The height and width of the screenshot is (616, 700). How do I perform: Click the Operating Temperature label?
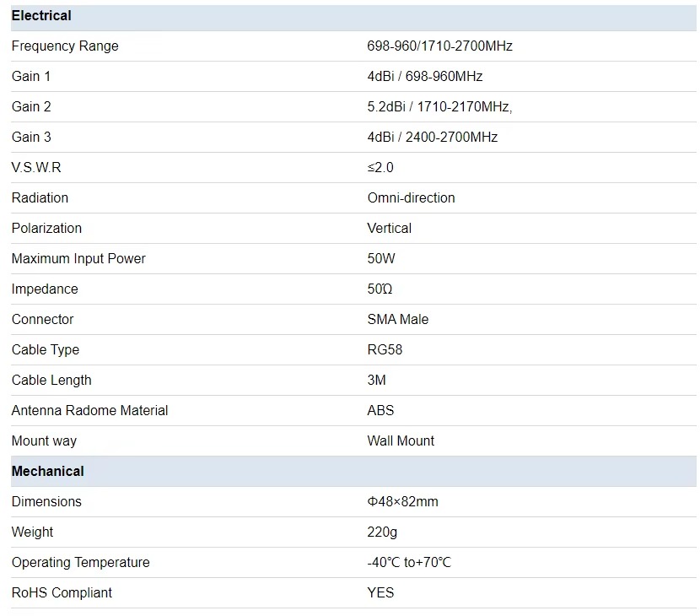coord(80,562)
